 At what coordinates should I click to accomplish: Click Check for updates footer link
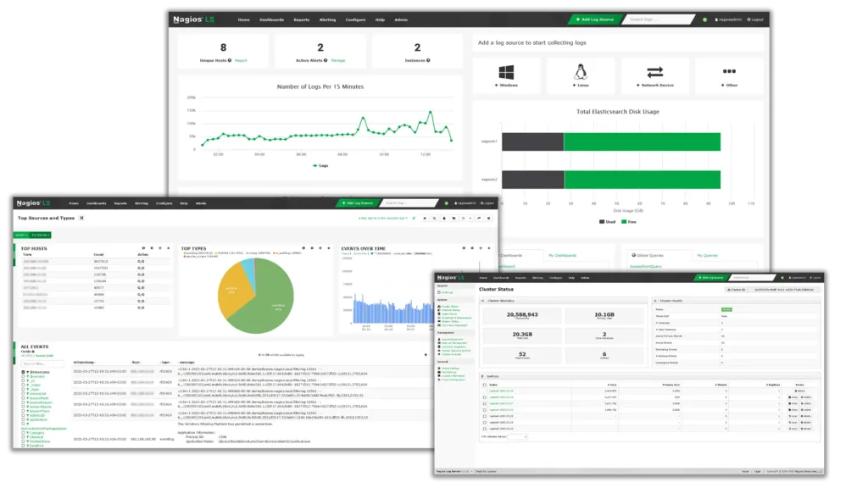click(486, 472)
